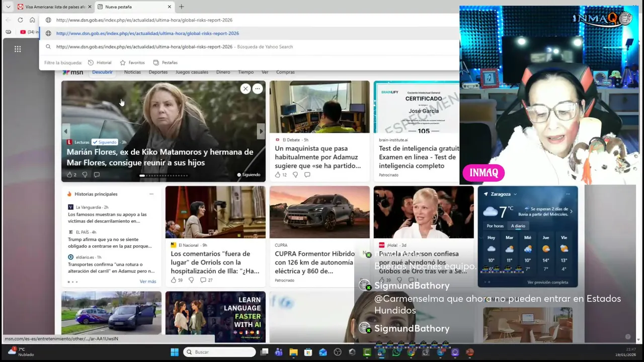644x362 pixels.
Task: Open the Orriols comentarios article
Action: (x=215, y=262)
